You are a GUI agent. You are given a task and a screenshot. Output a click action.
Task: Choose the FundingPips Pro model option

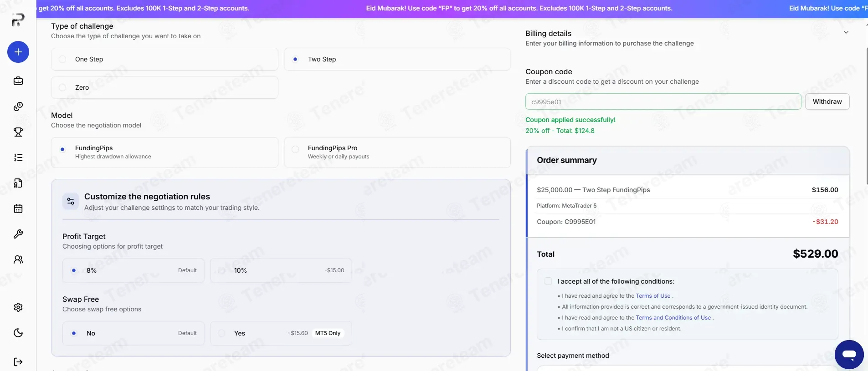click(x=397, y=152)
